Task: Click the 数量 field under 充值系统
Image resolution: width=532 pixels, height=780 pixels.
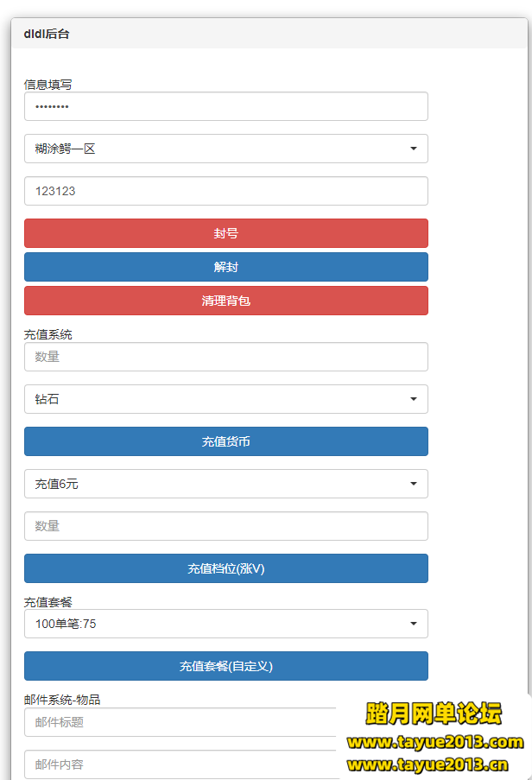Action: (225, 357)
